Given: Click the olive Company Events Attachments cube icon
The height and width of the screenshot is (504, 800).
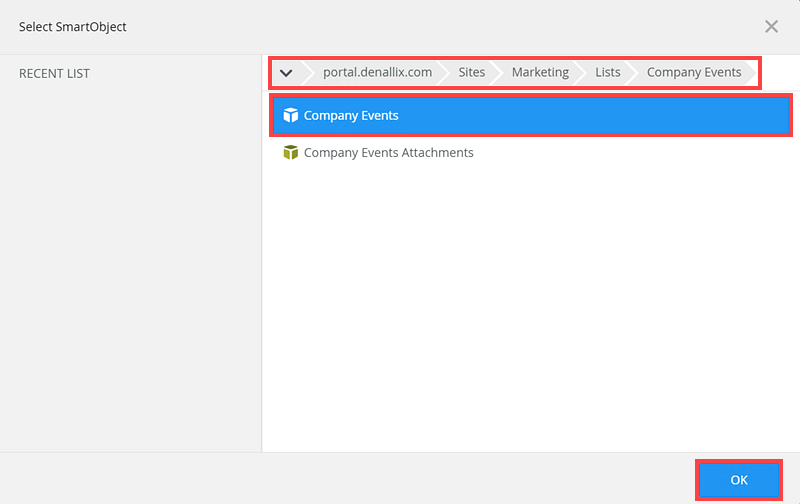Looking at the screenshot, I should point(291,153).
